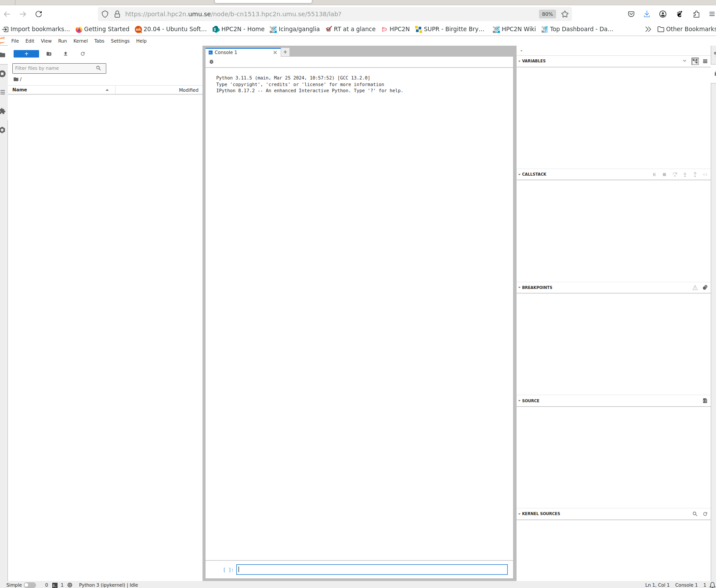Open the Kernel menu
Image resolution: width=716 pixels, height=588 pixels.
click(80, 41)
